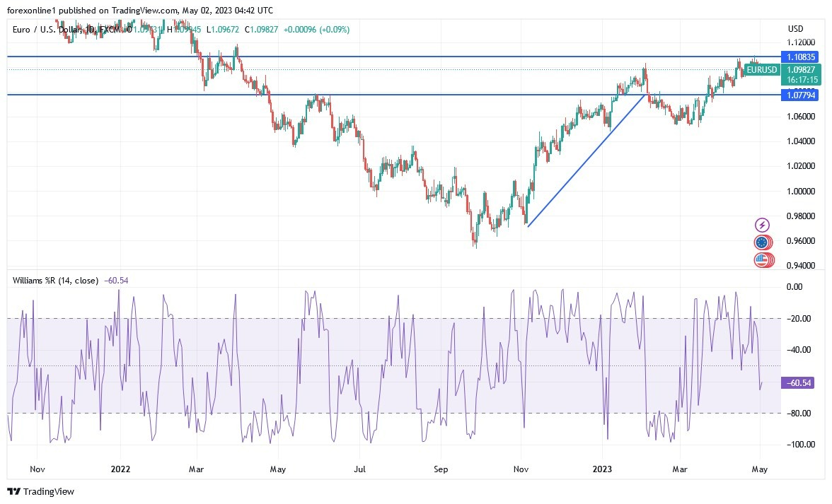The width and height of the screenshot is (832, 504).
Task: Click the blue 1.07794 support price label
Action: pyautogui.click(x=800, y=95)
